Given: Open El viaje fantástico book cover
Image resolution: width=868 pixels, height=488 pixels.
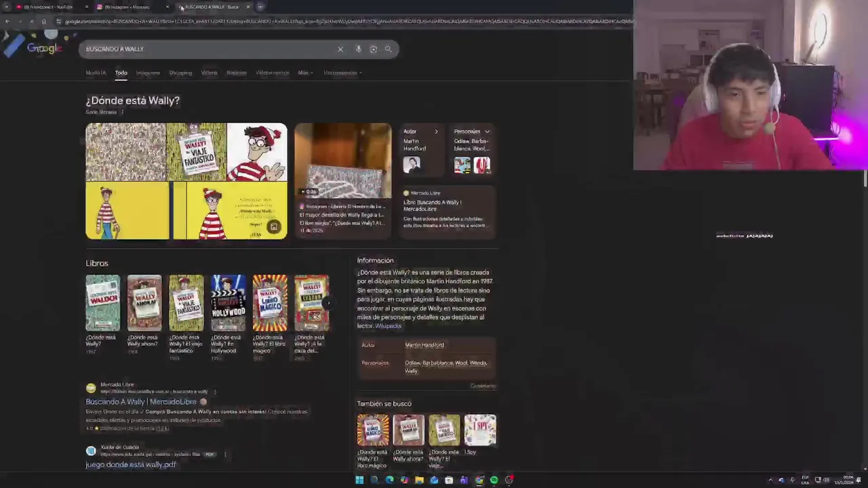Looking at the screenshot, I should (186, 303).
